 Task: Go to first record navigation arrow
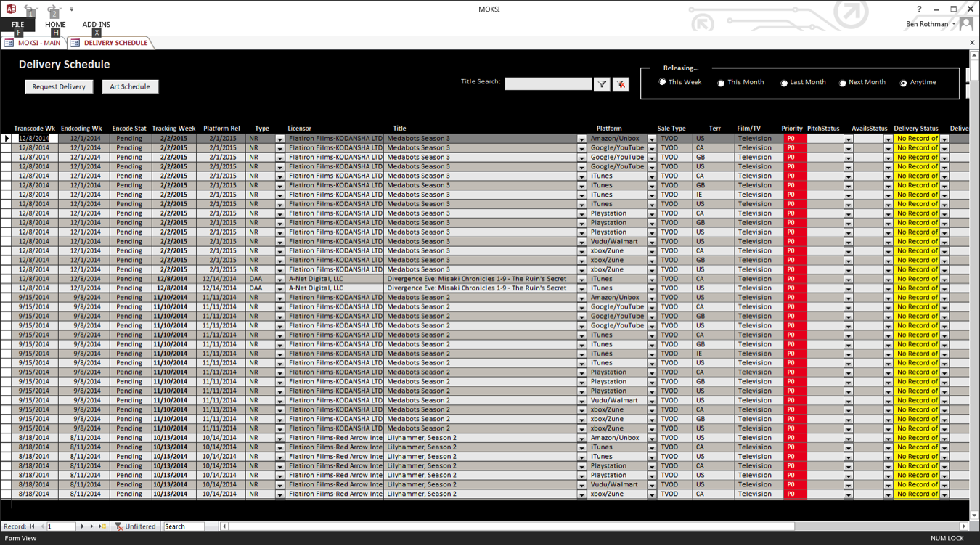click(32, 526)
